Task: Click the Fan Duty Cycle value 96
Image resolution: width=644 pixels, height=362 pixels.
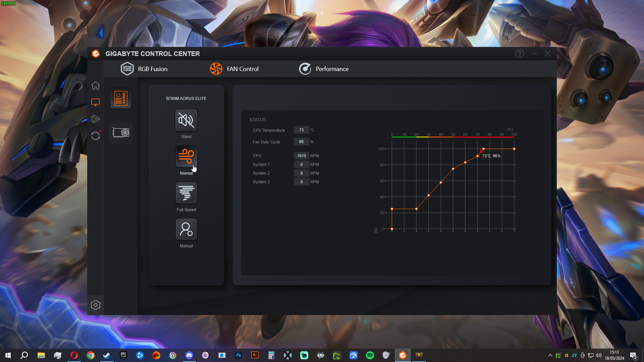Action: click(301, 142)
